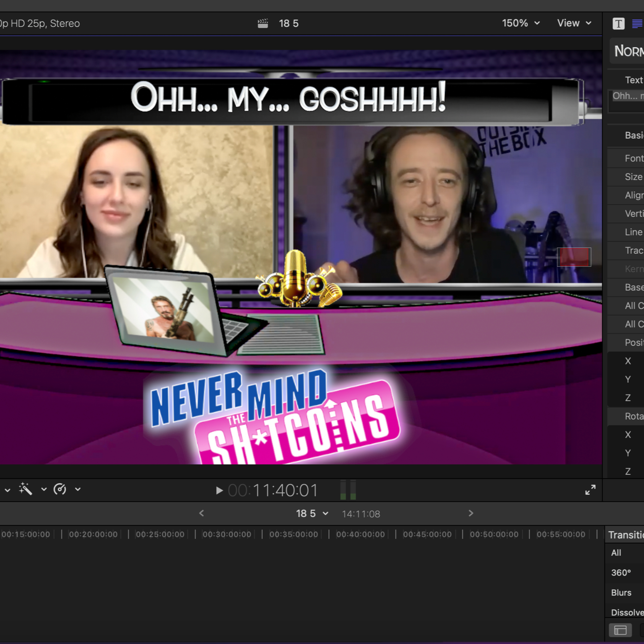Click the audio meter bars
The width and height of the screenshot is (644, 644).
pos(348,490)
